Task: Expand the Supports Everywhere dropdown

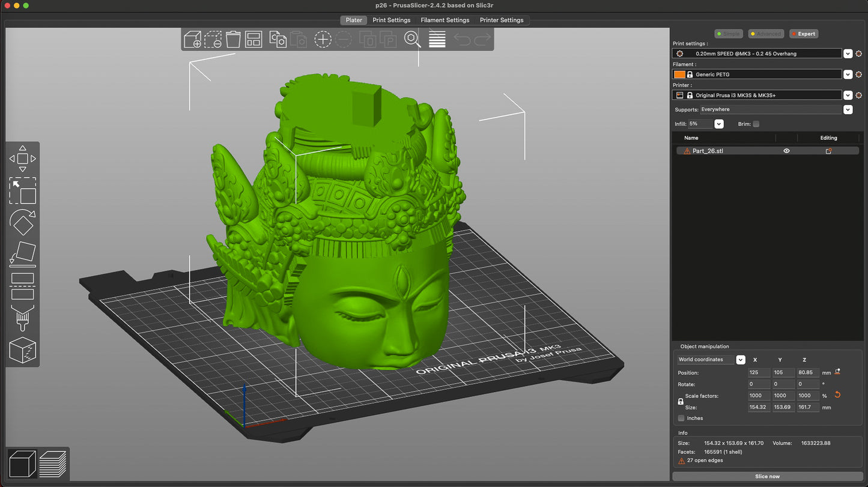Action: (848, 110)
